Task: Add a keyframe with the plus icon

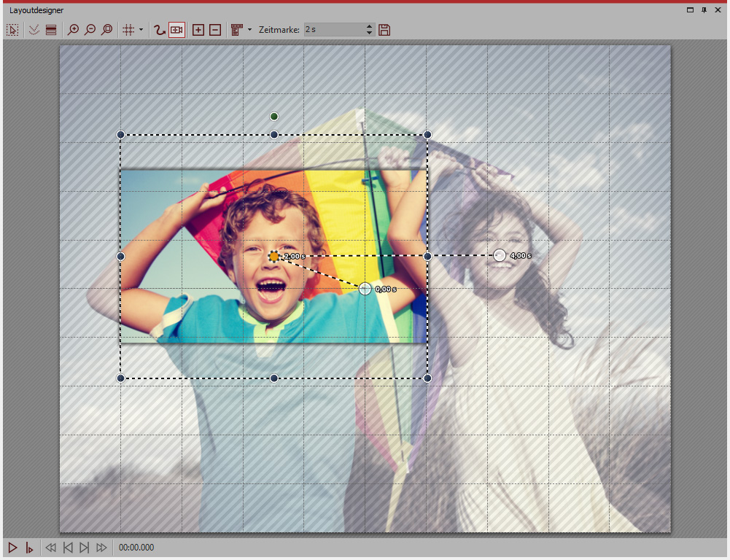Action: coord(198,30)
